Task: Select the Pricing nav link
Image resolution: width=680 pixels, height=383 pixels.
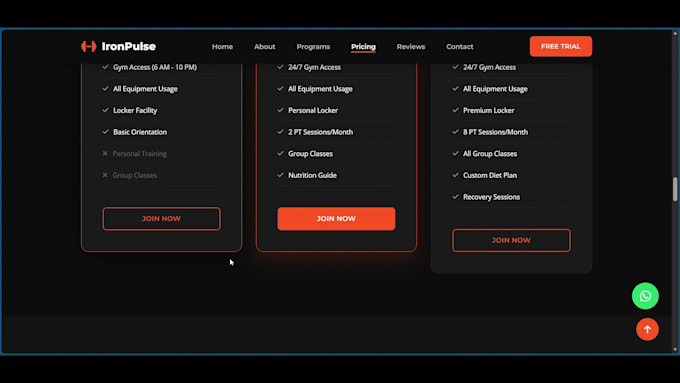Action: (363, 46)
